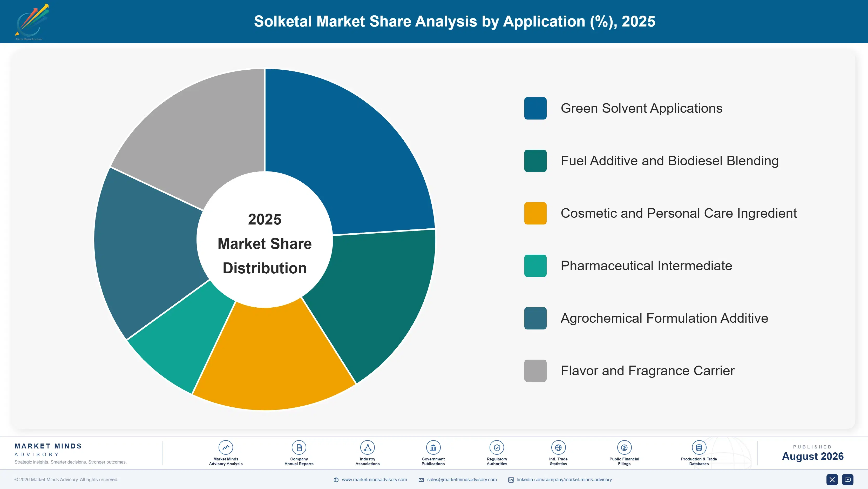
Task: Click the 'Pharmaceutical Intermediate' legend label
Action: point(646,266)
